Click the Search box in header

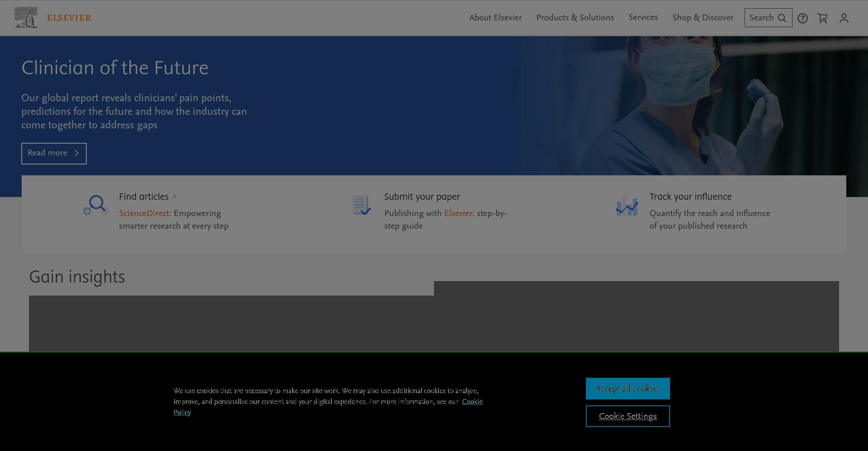768,18
